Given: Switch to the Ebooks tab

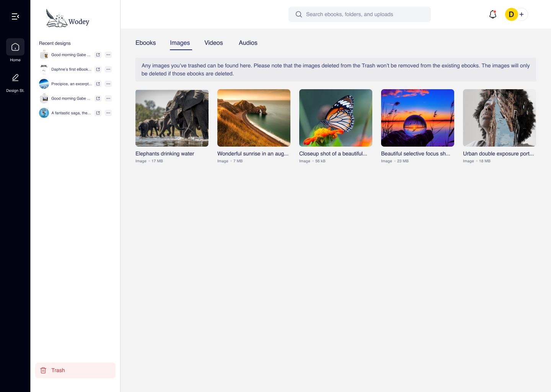Looking at the screenshot, I should coord(145,43).
